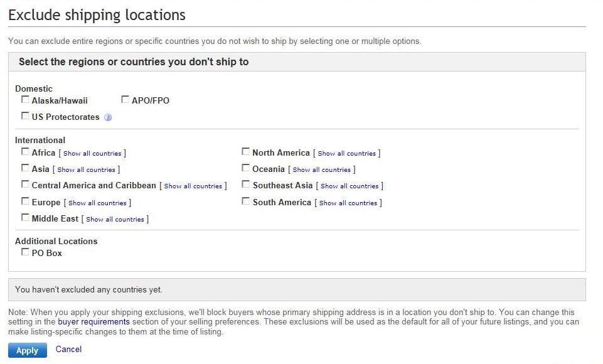The image size is (603, 364).
Task: Mark the South America checkbox
Action: click(246, 201)
